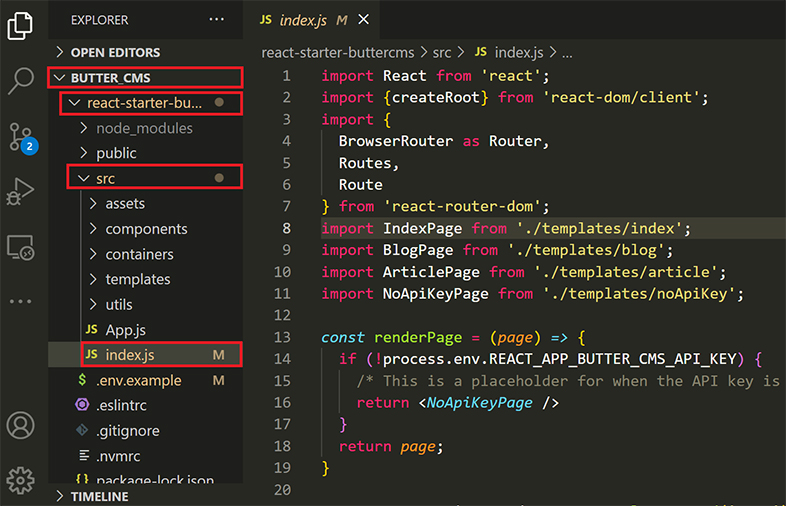Click the JS icon in index.js tab

pyautogui.click(x=266, y=20)
